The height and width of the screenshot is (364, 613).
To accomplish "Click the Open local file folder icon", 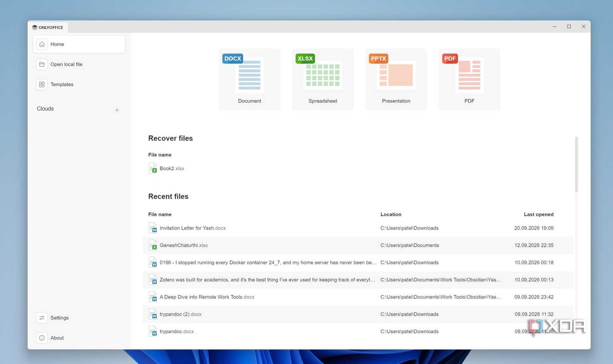I will pyautogui.click(x=42, y=64).
